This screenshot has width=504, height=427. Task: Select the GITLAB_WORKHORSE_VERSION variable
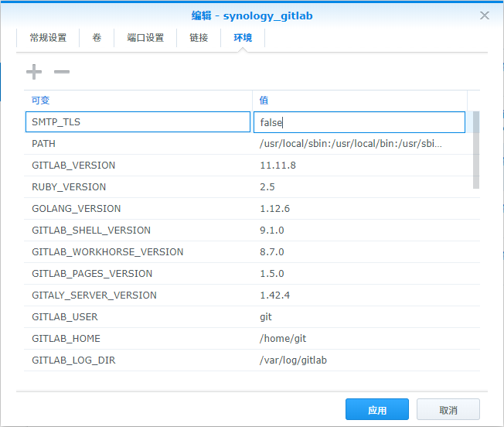pos(107,251)
